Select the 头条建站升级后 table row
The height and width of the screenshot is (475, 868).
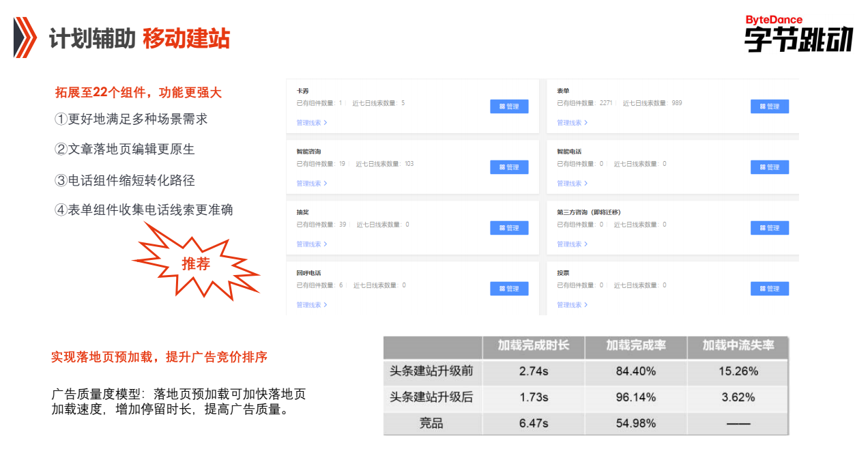(x=431, y=397)
